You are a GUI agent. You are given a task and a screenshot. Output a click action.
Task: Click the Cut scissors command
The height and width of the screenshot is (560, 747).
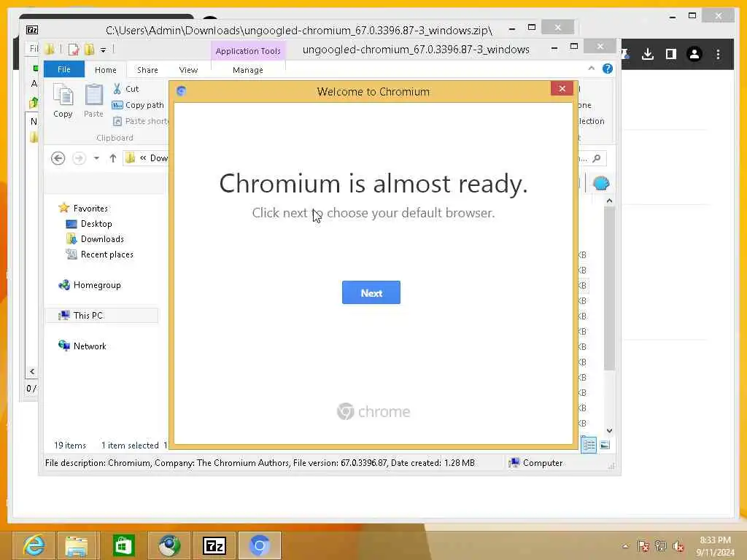click(125, 88)
